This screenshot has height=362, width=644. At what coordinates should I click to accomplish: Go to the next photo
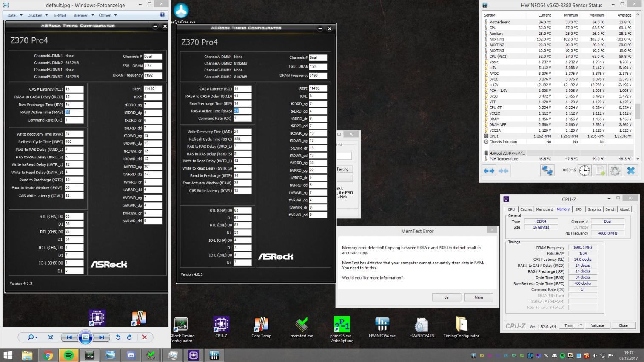[x=101, y=337]
